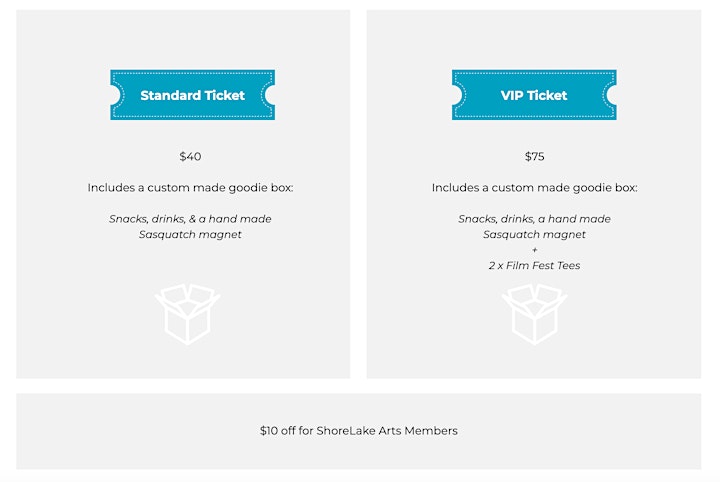This screenshot has width=720, height=482.
Task: Click the Standard Ticket button
Action: pyautogui.click(x=192, y=95)
